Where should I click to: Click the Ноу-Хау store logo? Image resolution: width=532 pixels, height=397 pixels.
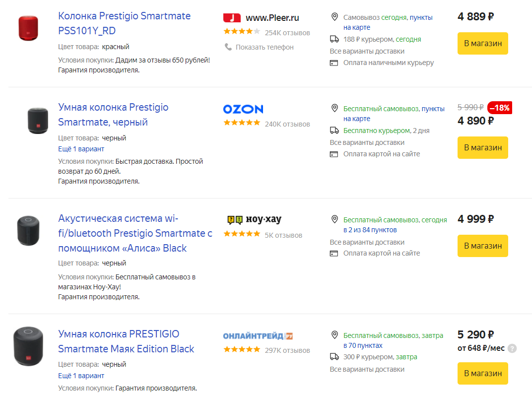(x=255, y=219)
